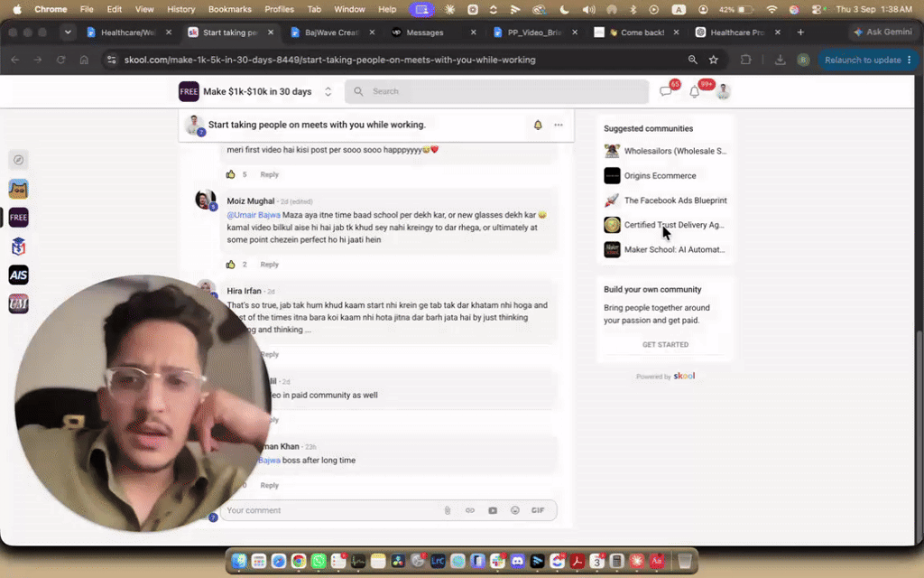Open the Profiles menu in menu bar

[x=279, y=9]
